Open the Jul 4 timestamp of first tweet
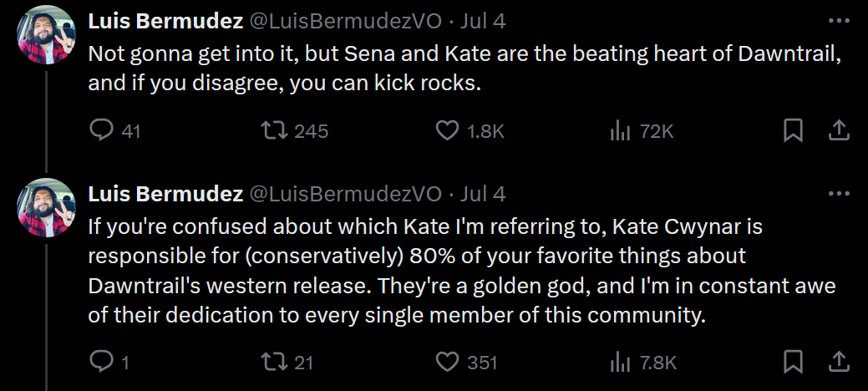This screenshot has height=391, width=868. pos(483,21)
